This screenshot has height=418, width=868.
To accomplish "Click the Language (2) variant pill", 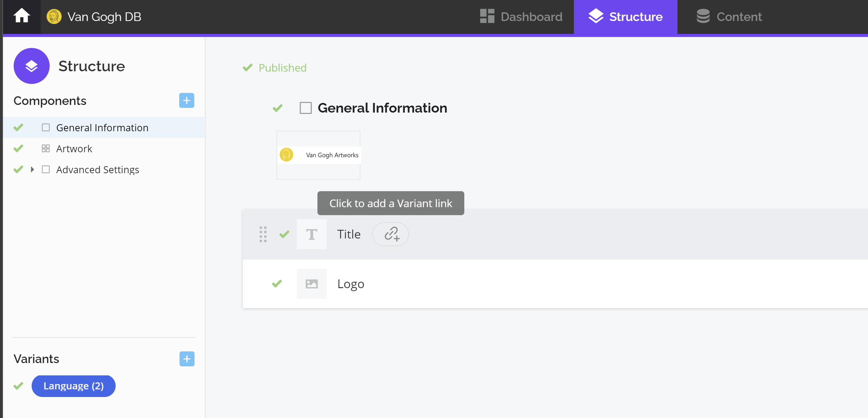I will (x=74, y=386).
